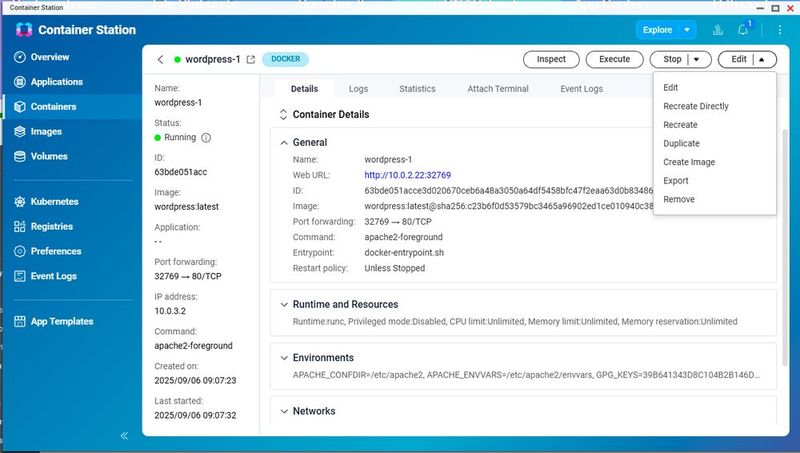800x453 pixels.
Task: Click the sidebar ID 63bde051acc
Action: coord(181,172)
